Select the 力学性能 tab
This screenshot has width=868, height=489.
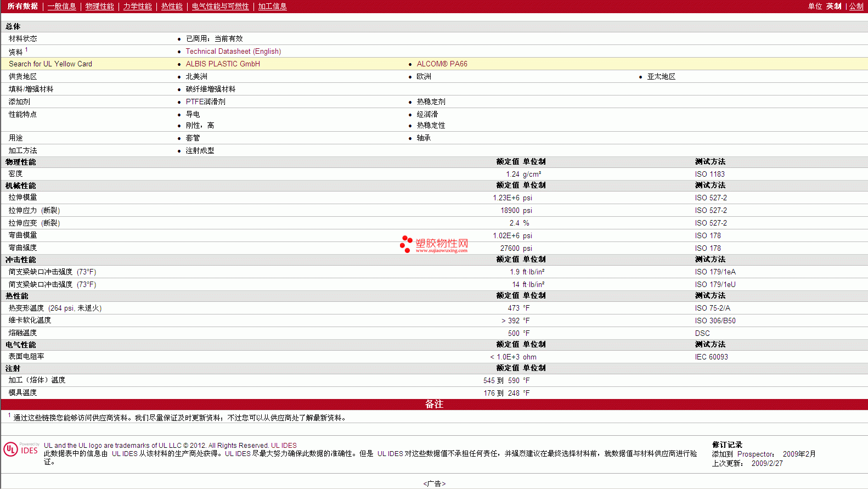point(137,6)
